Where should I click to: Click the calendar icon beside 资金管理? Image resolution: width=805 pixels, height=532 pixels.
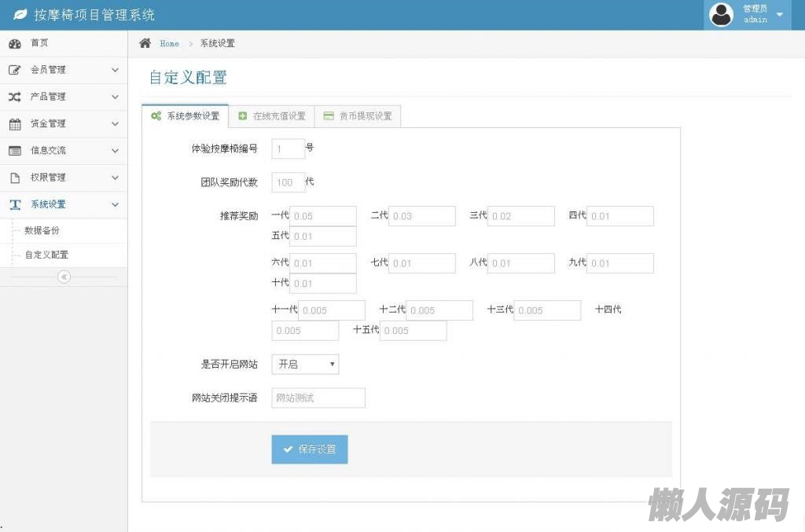click(15, 123)
